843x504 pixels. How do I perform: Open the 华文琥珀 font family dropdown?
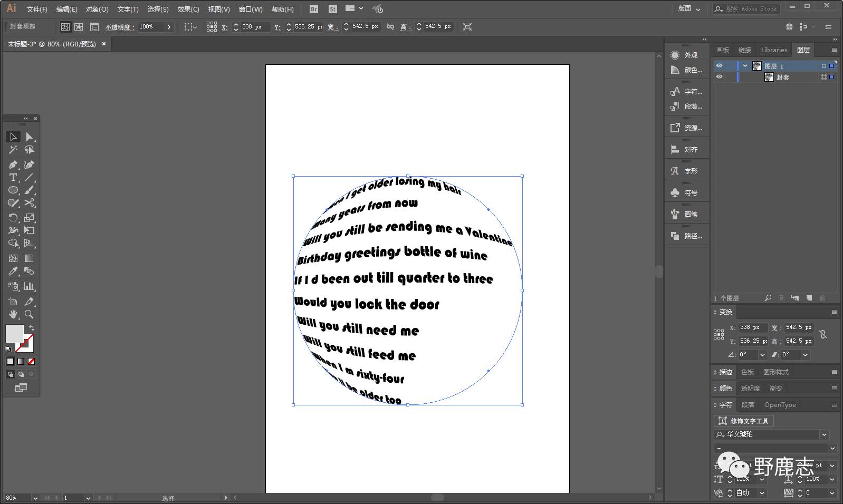click(x=824, y=434)
